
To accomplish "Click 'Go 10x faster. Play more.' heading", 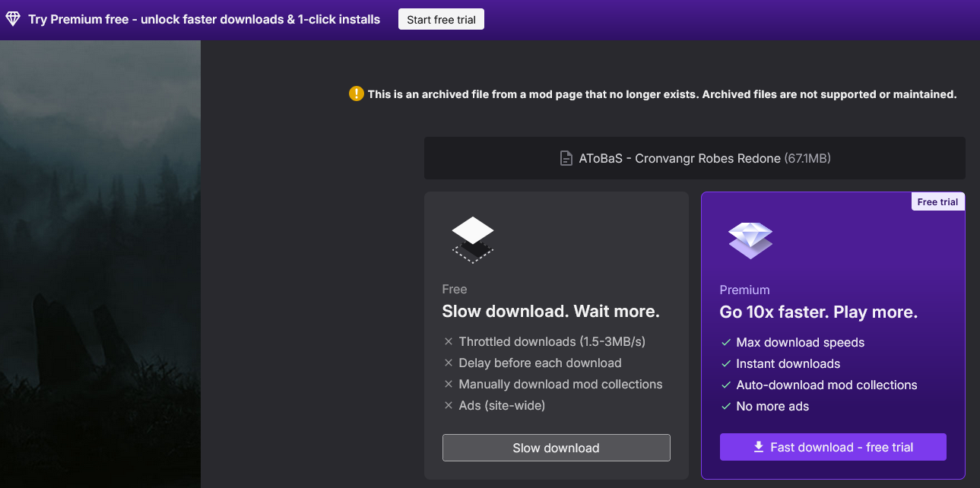I will click(x=818, y=312).
